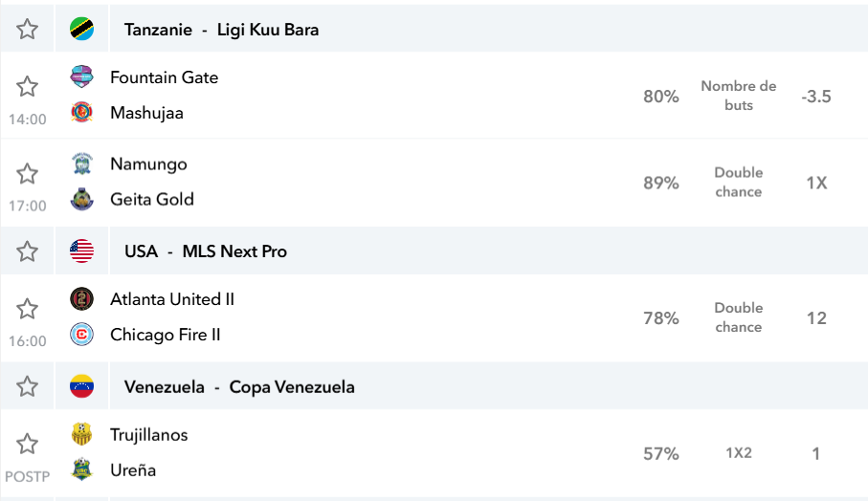This screenshot has width=868, height=501.
Task: Open the Trujillanos team name link
Action: click(x=149, y=435)
